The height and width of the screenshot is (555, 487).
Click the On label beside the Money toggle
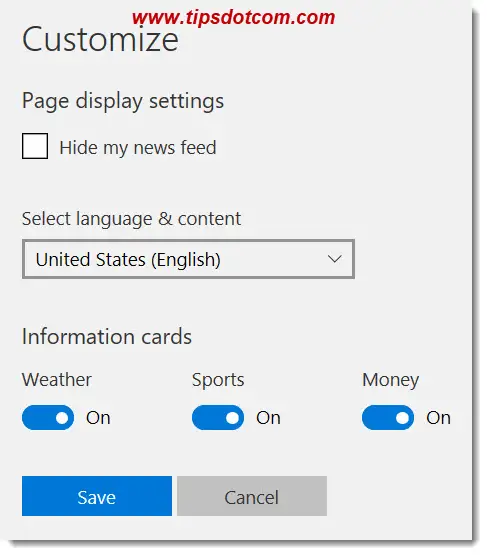pyautogui.click(x=438, y=418)
